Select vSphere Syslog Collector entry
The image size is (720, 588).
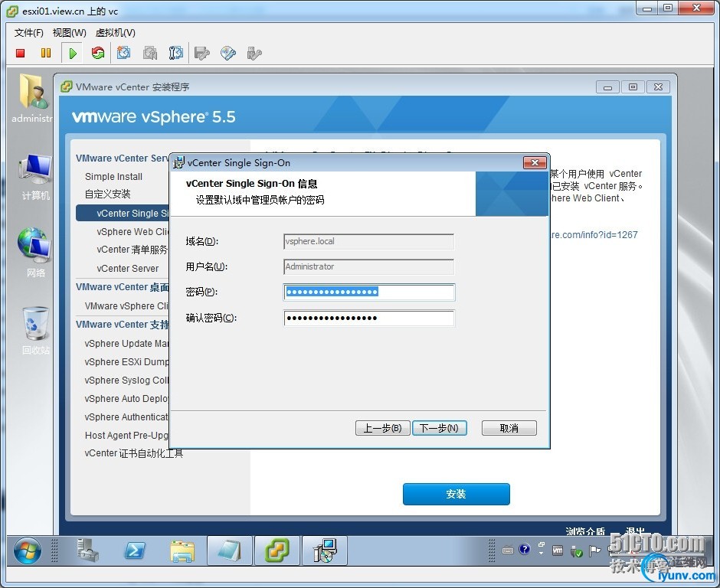click(126, 381)
